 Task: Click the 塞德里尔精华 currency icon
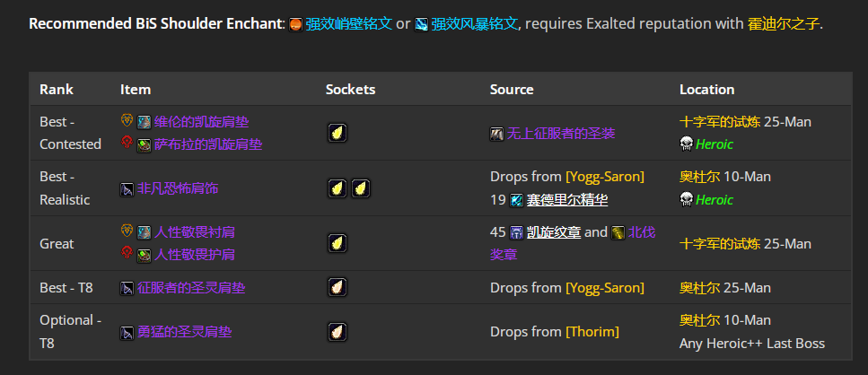click(x=516, y=200)
